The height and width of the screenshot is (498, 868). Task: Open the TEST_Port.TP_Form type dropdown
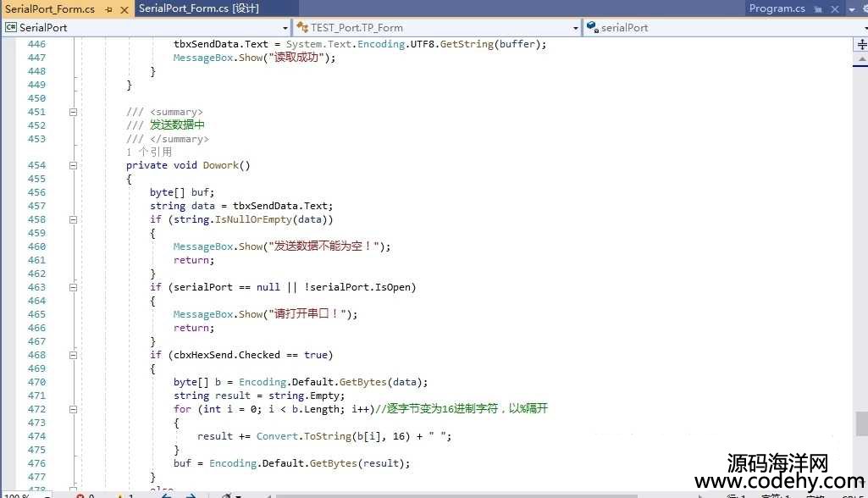[x=437, y=27]
